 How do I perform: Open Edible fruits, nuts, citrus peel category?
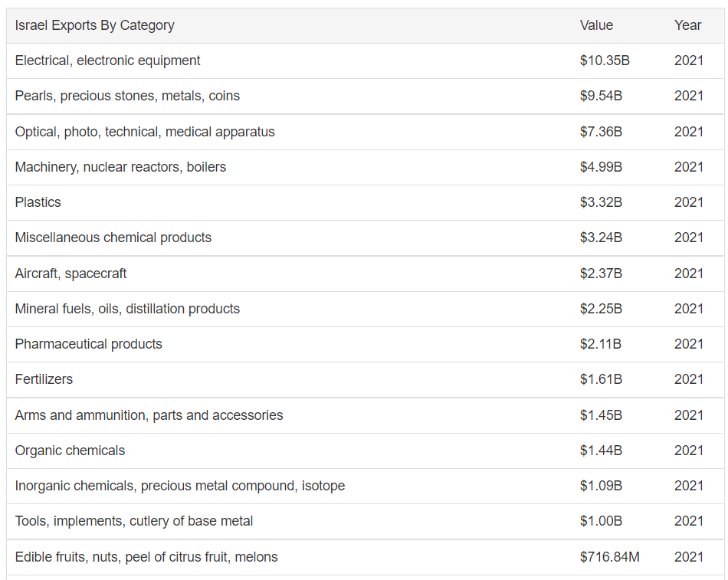tap(146, 557)
